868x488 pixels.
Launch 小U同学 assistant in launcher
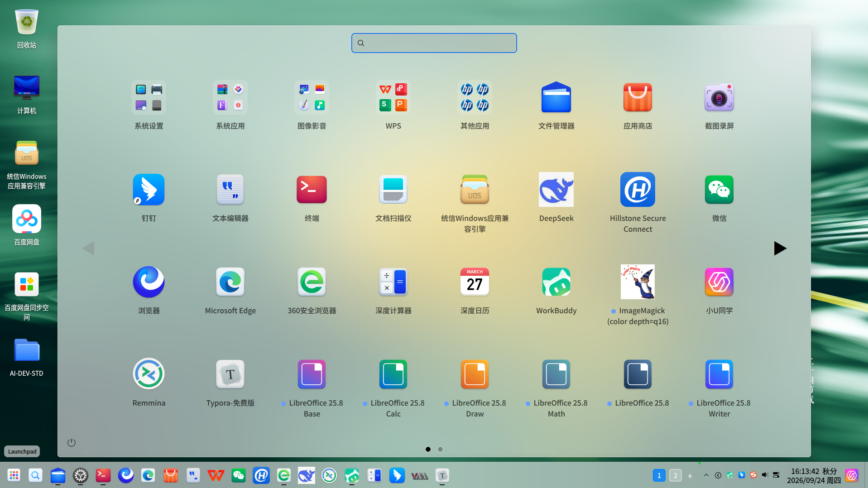click(x=719, y=282)
